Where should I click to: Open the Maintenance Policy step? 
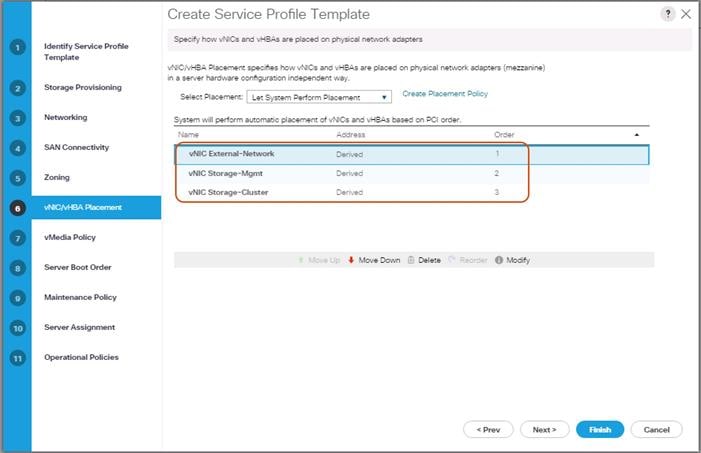(x=80, y=298)
